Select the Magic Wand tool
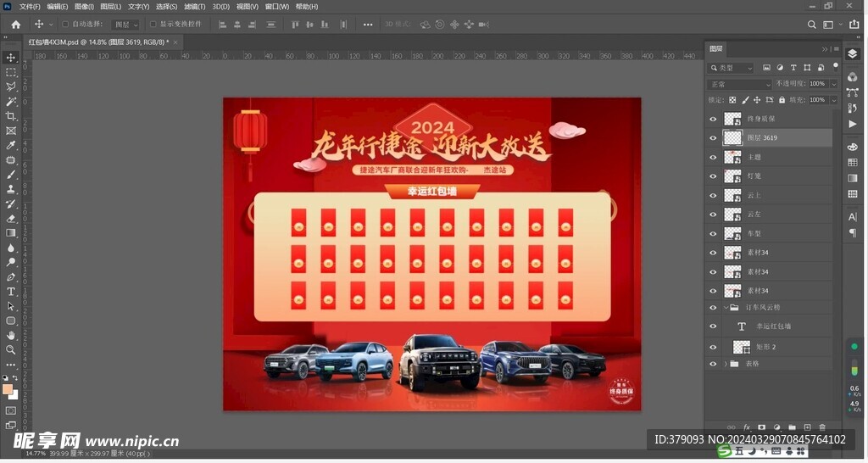 (x=10, y=102)
